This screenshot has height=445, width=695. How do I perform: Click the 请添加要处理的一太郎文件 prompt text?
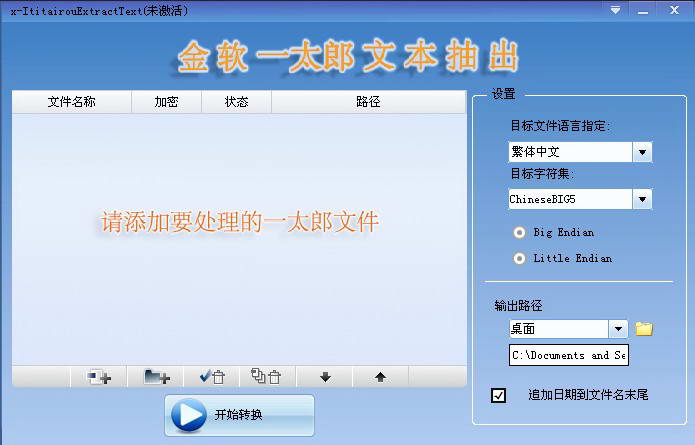pyautogui.click(x=240, y=222)
